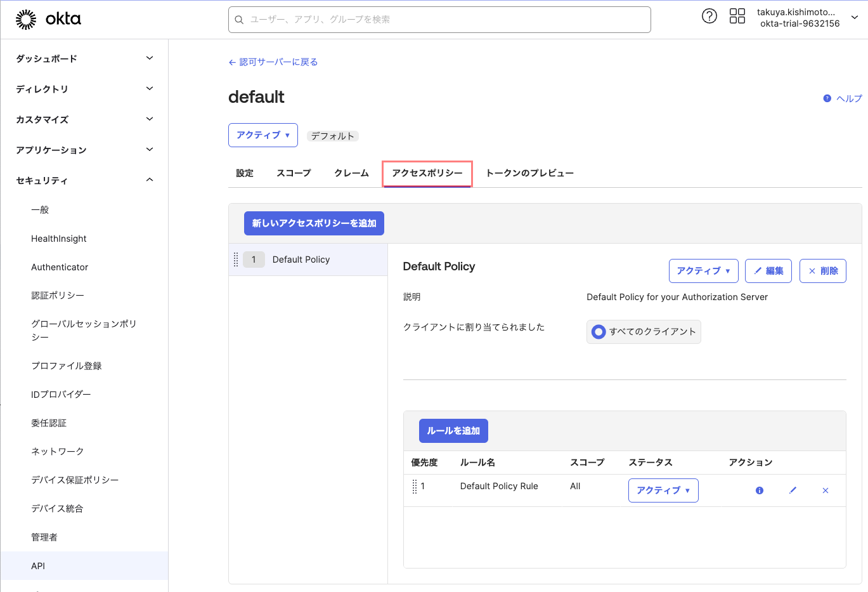Click the ルールを追加 button
Screen dimensions: 868x592
click(453, 431)
